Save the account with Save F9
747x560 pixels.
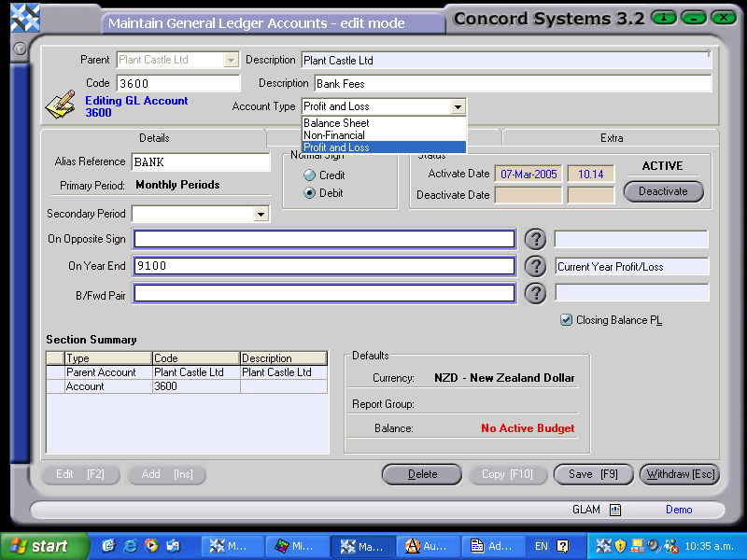[x=593, y=474]
